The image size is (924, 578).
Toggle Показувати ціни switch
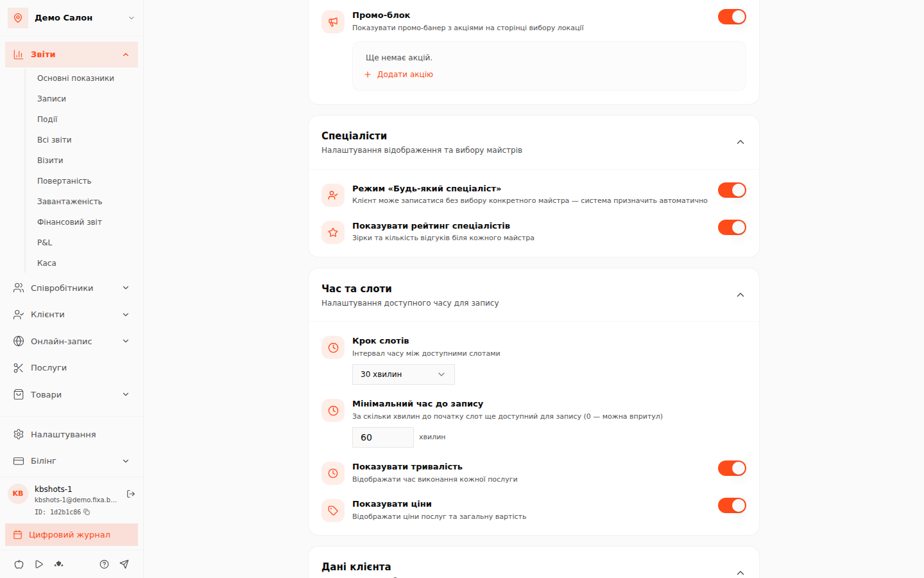pyautogui.click(x=732, y=505)
